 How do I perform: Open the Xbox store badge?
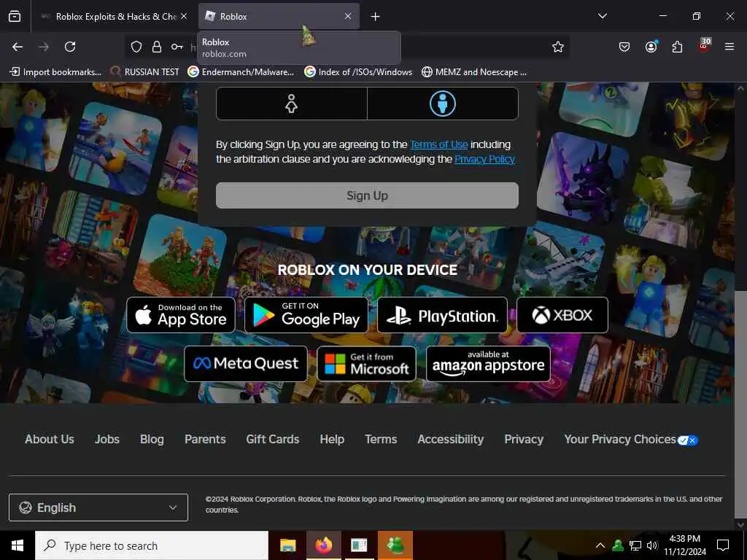(x=562, y=315)
